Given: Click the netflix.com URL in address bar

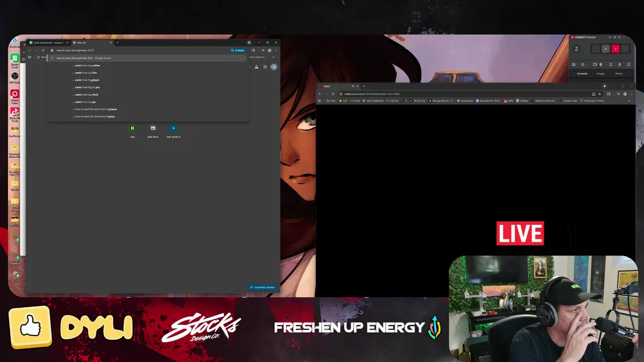Looking at the screenshot, I should point(372,94).
